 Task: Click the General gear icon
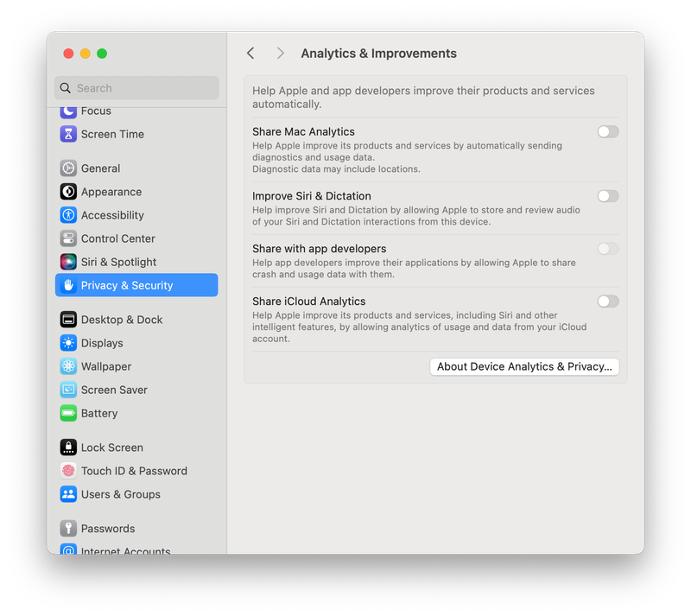(68, 168)
